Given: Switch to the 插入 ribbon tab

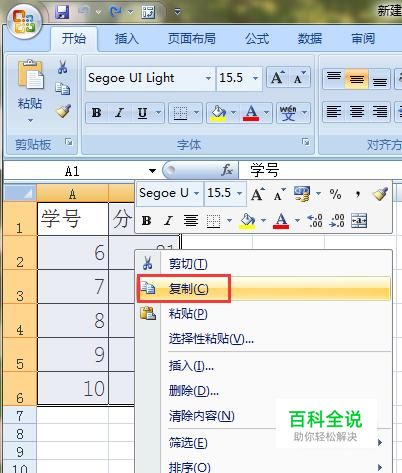Looking at the screenshot, I should [126, 39].
